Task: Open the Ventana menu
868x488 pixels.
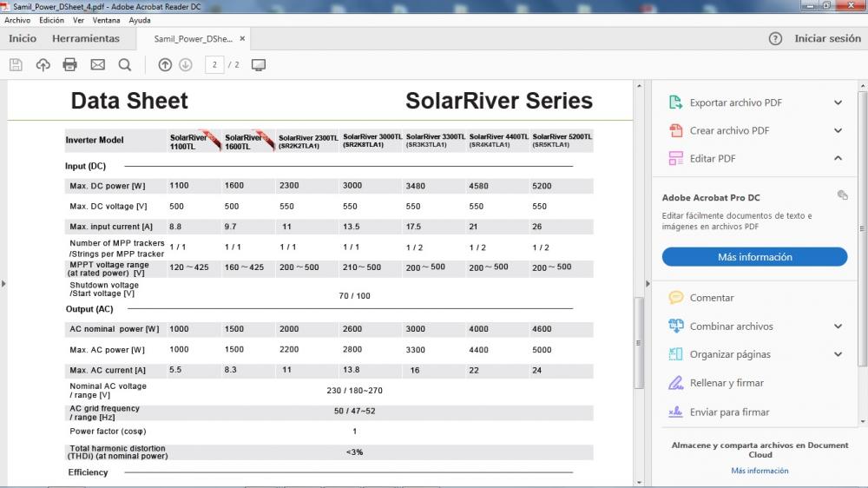Action: pos(106,20)
